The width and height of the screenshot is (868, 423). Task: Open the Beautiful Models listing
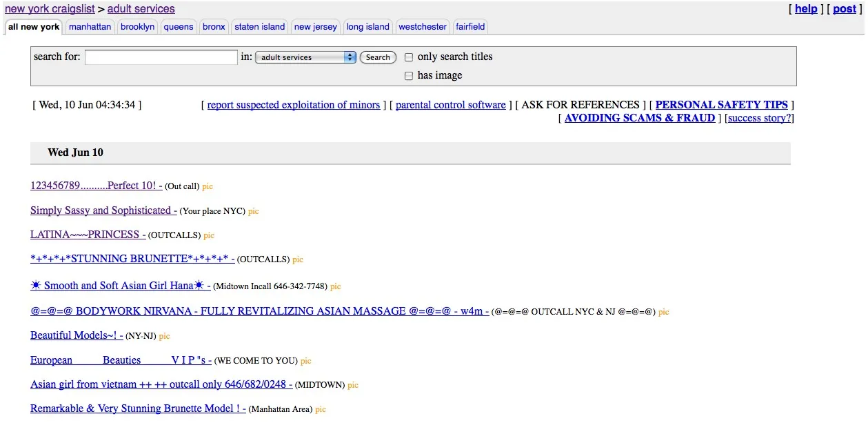(77, 335)
